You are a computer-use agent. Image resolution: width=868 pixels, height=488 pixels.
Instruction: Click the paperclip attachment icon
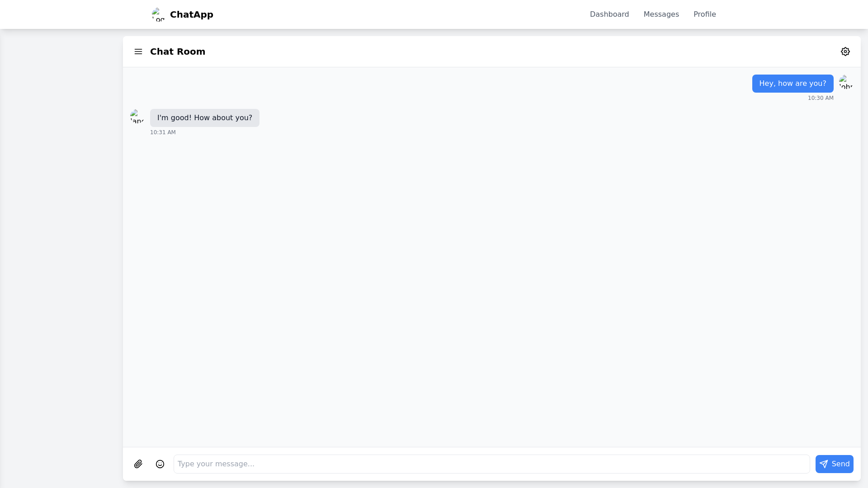[x=138, y=464]
